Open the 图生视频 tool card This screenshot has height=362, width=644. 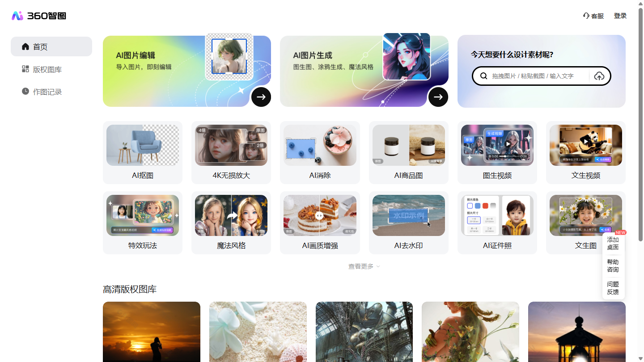coord(497,152)
